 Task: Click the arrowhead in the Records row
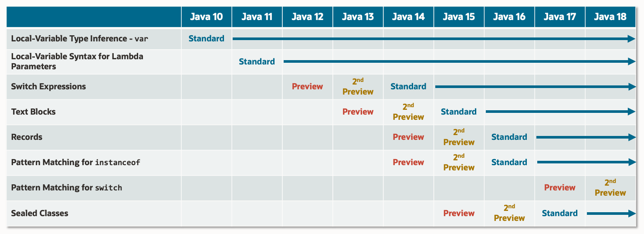[x=632, y=137]
